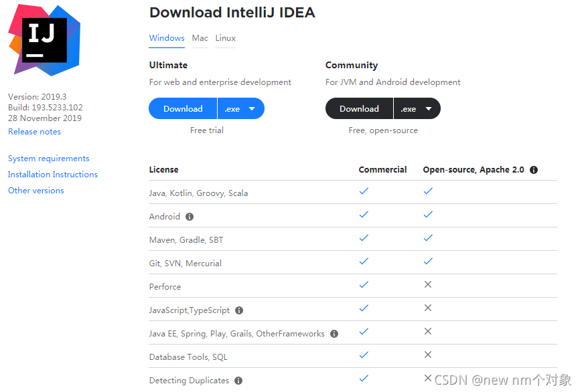
Task: Open Apache 2.0 license info icon
Action: click(x=534, y=170)
